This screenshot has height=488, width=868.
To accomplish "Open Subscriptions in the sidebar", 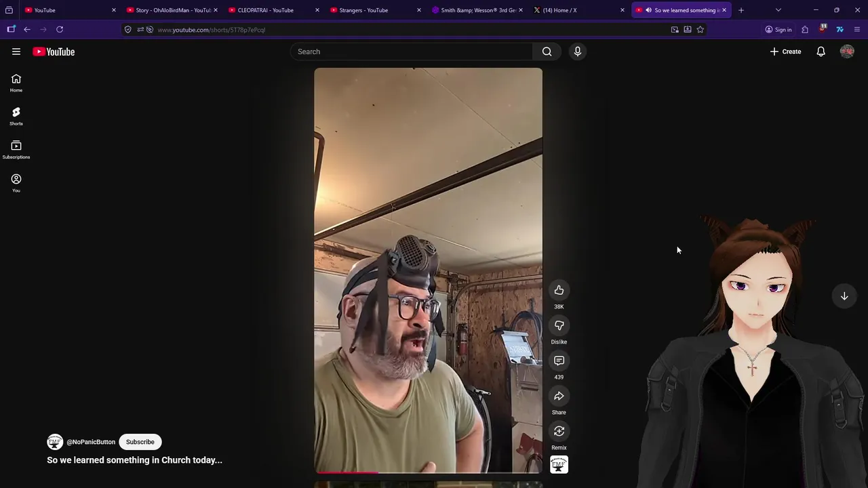I will (16, 149).
